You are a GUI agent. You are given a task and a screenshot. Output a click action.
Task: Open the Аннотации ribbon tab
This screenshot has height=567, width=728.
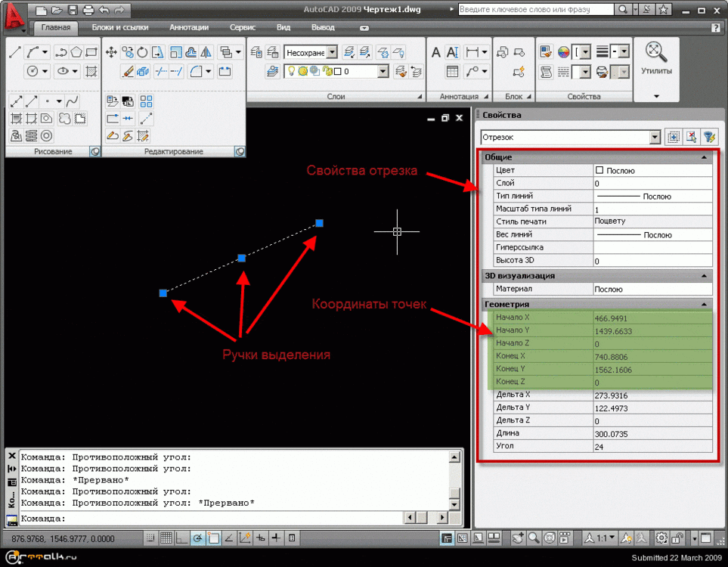click(189, 27)
